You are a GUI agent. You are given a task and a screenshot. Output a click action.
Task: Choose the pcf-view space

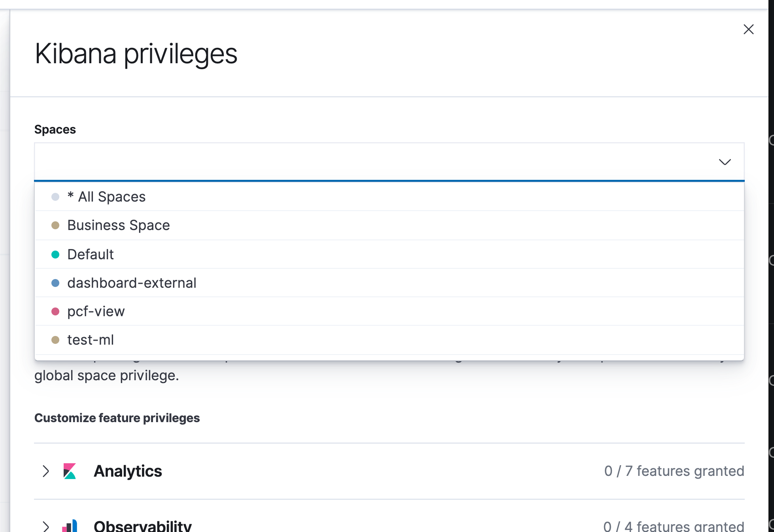[96, 311]
